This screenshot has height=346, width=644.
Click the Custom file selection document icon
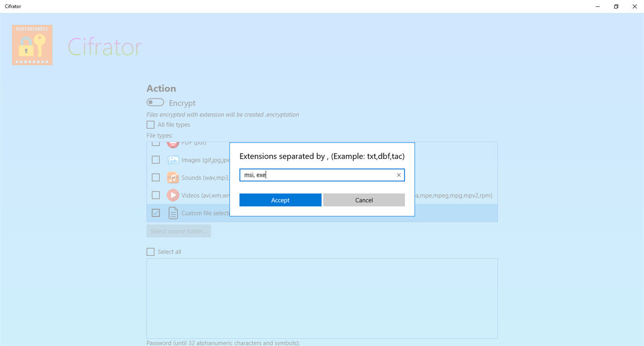pyautogui.click(x=173, y=213)
